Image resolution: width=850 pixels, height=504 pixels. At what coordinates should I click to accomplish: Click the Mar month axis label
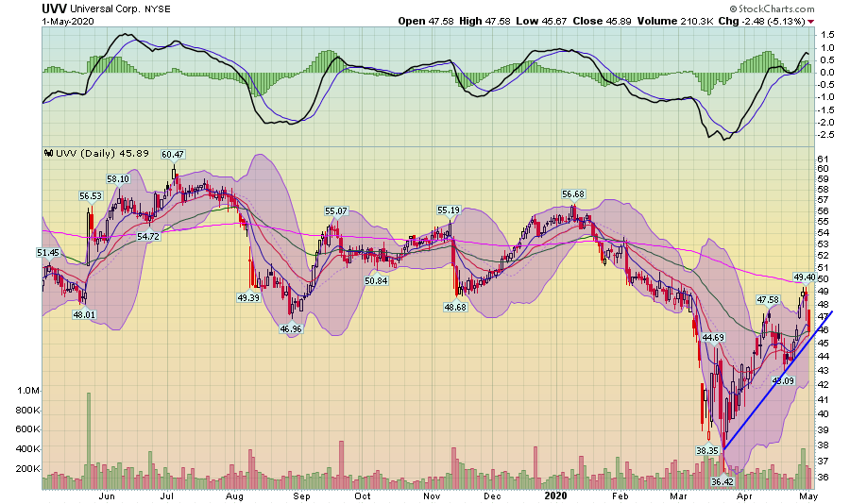pyautogui.click(x=679, y=496)
